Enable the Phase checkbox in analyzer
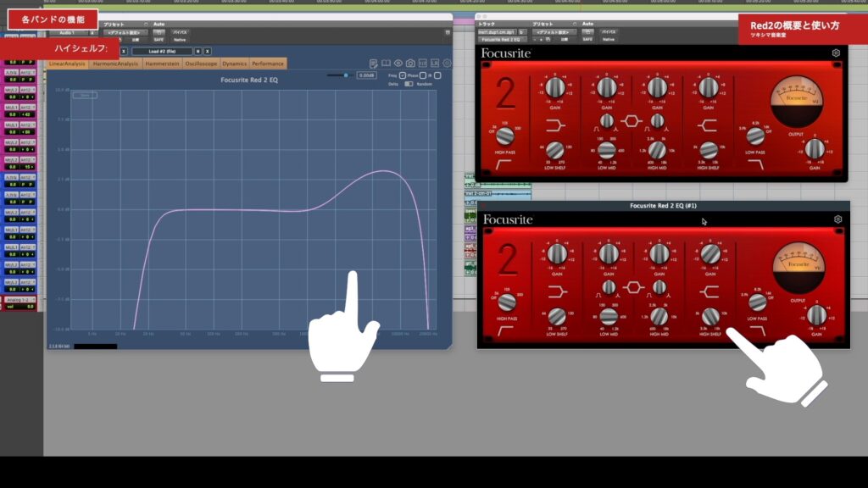This screenshot has width=868, height=488. 423,75
